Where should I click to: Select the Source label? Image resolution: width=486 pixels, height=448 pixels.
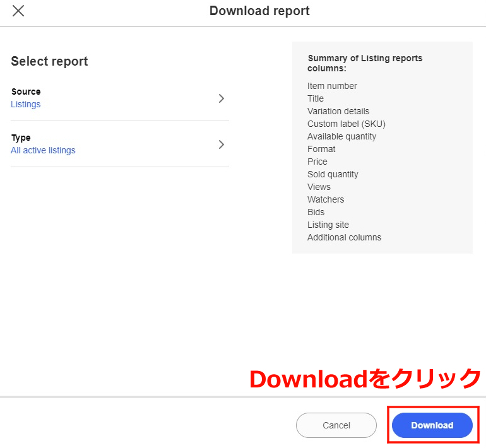[x=26, y=91]
